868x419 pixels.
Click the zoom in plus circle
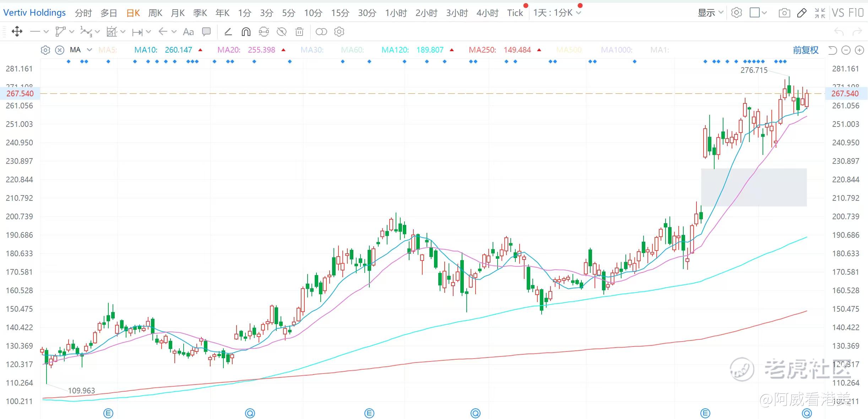859,50
